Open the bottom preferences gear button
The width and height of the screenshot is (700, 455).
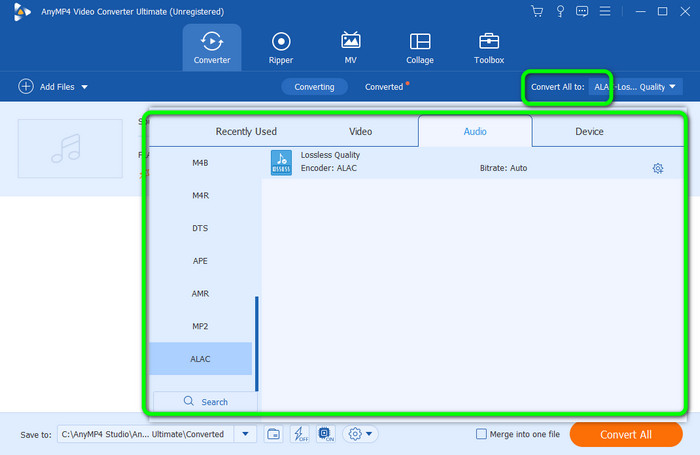[x=355, y=434]
